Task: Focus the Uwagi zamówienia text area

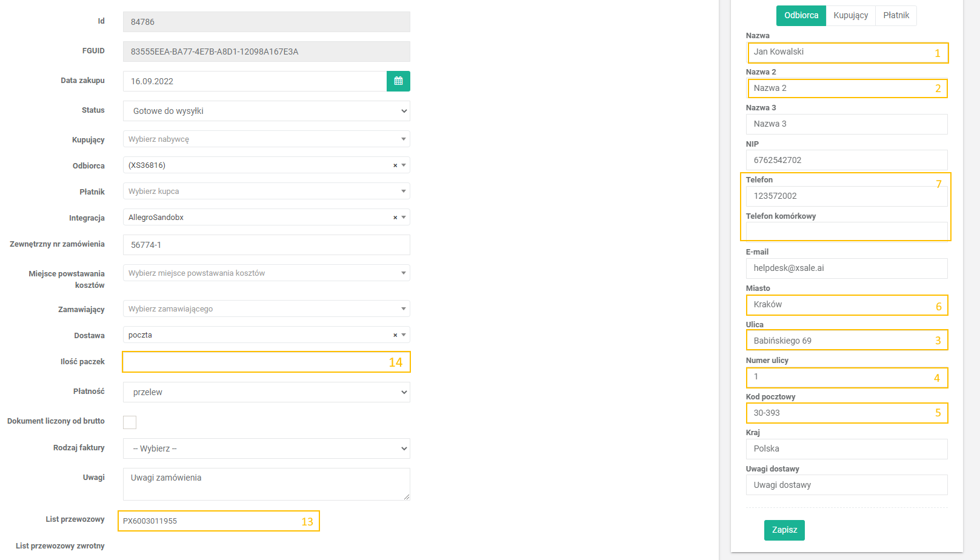Action: click(x=266, y=484)
